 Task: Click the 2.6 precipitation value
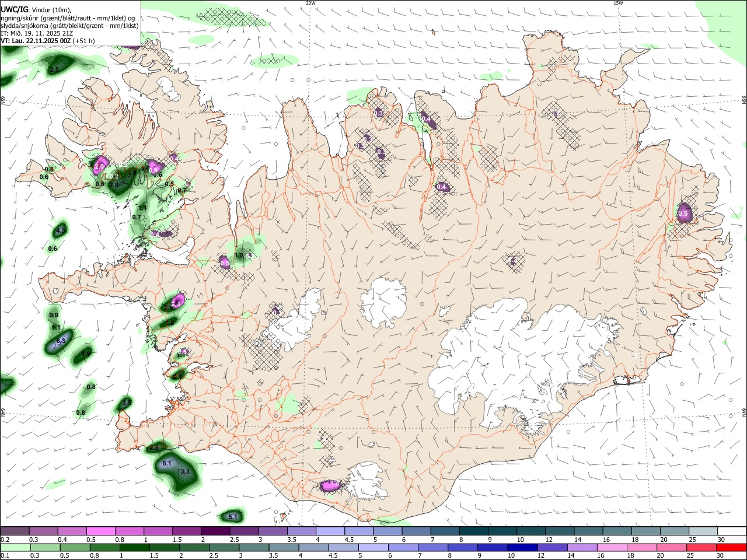(154, 447)
